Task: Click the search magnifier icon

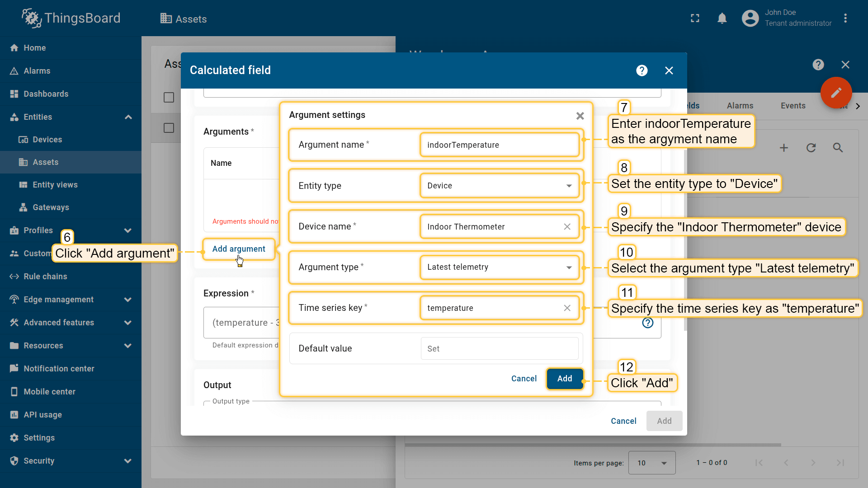Action: pyautogui.click(x=838, y=148)
